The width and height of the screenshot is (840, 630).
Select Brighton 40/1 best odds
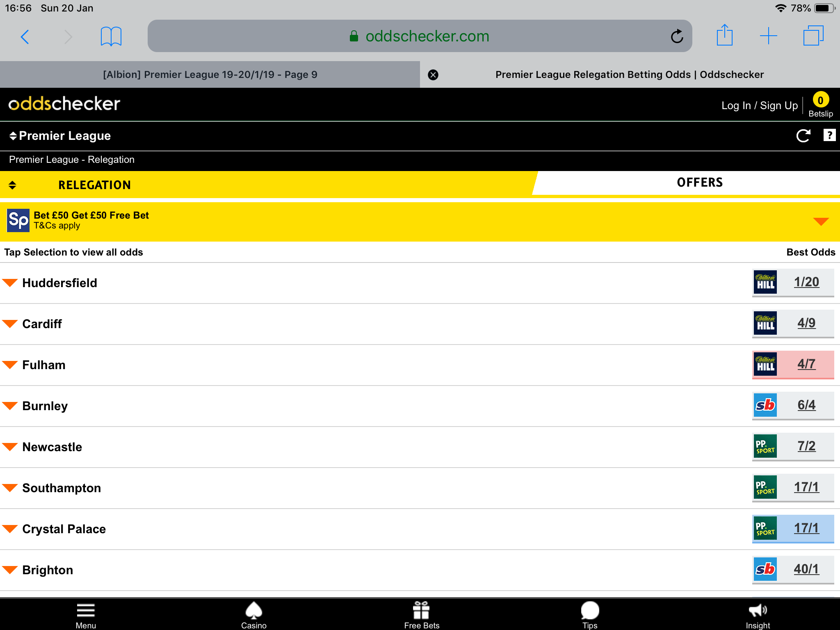[806, 569]
